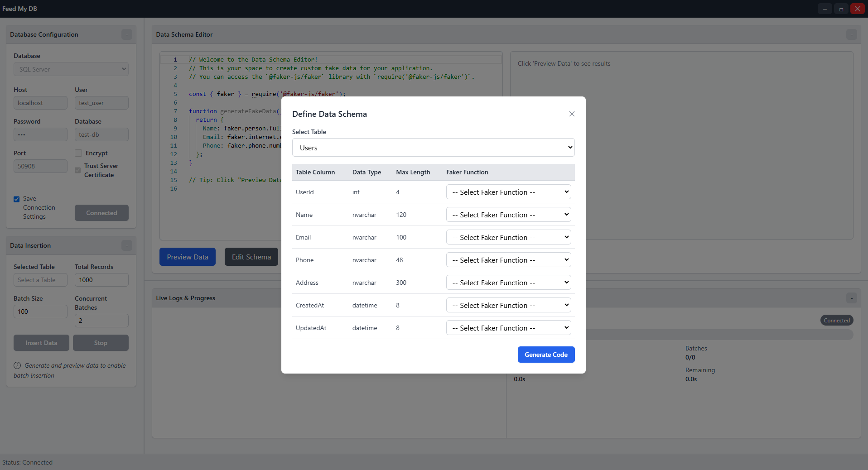
Task: Open Faker Function dropdown for Name row
Action: pos(508,215)
